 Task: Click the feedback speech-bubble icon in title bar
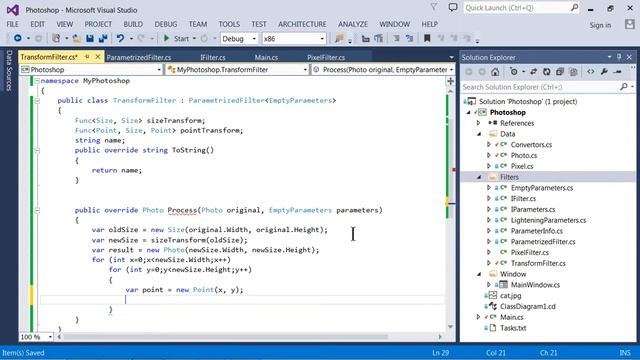(x=453, y=7)
